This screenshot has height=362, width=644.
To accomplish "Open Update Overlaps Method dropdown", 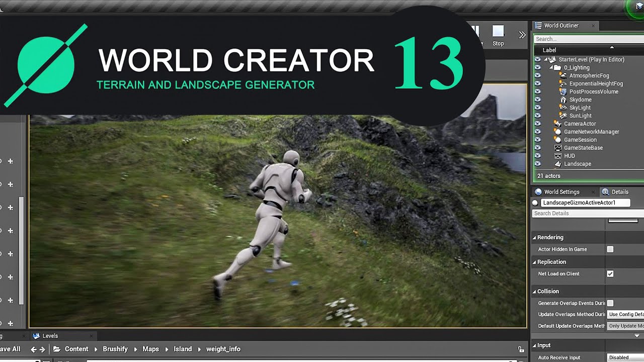I will (625, 314).
